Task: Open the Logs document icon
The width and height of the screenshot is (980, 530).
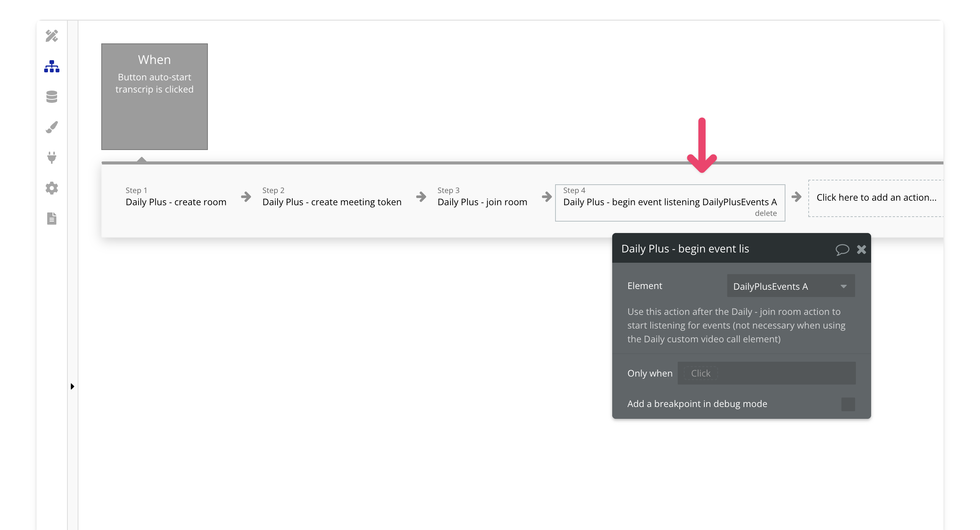Action: 52,219
